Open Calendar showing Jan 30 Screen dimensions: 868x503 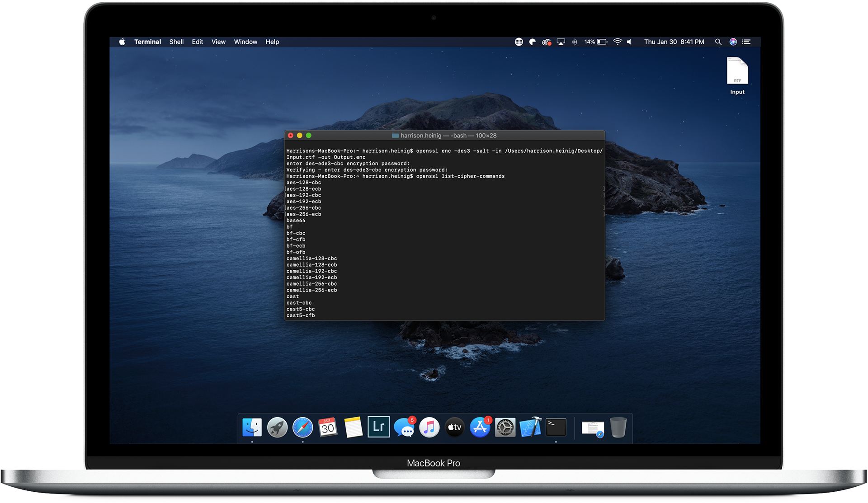[x=328, y=427]
